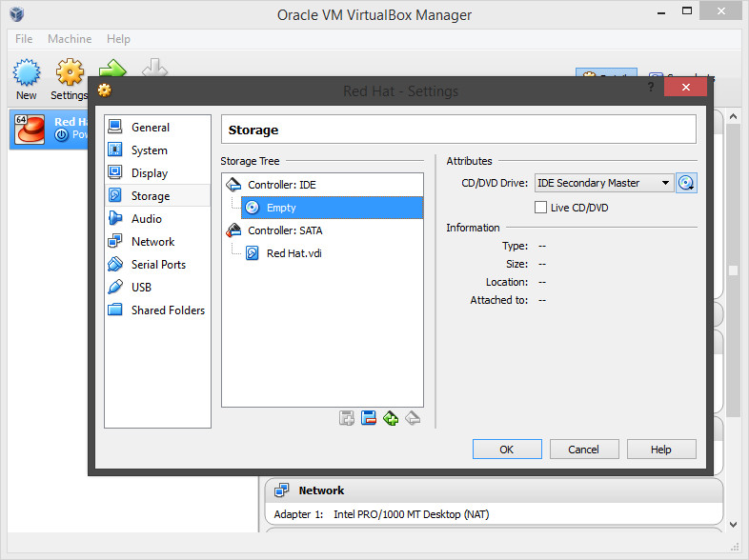Viewport: 749px width, 560px height.
Task: Select Controller: IDE in storage tree
Action: coord(323,185)
